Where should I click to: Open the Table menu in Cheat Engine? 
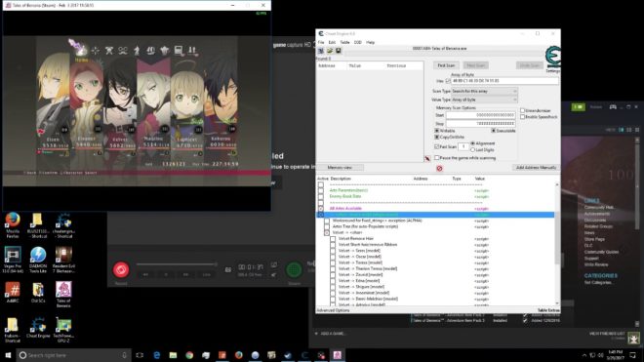coord(345,42)
